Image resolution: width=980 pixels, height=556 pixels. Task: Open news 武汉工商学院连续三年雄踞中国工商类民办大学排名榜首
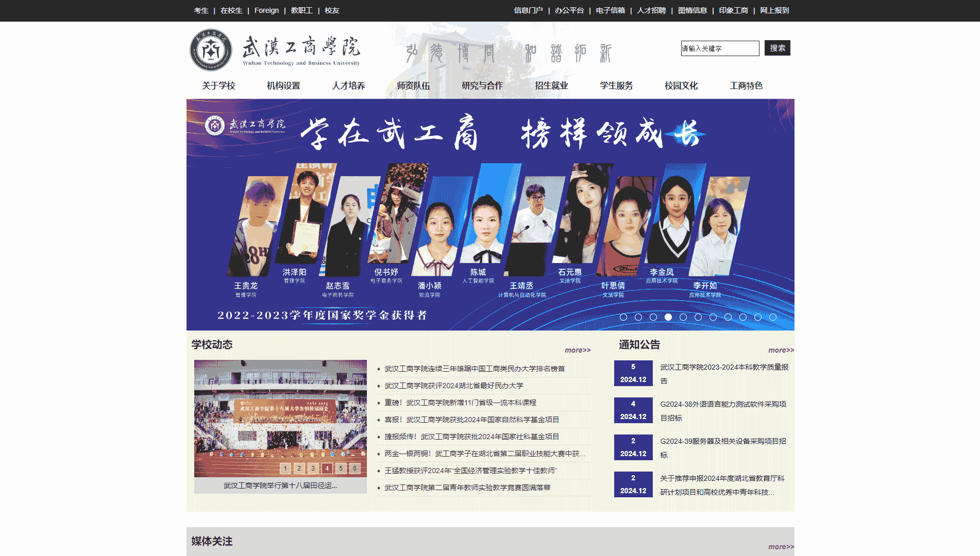475,369
